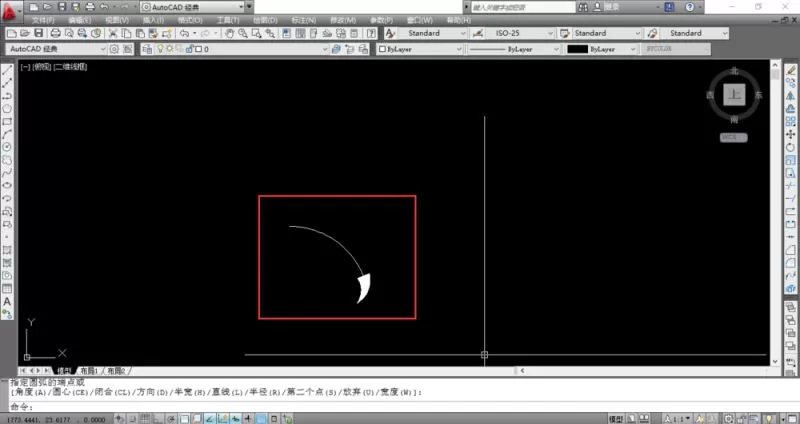Viewport: 800px width, 424px height.
Task: Click the Help question mark icon in standard toolbar
Action: [x=371, y=33]
